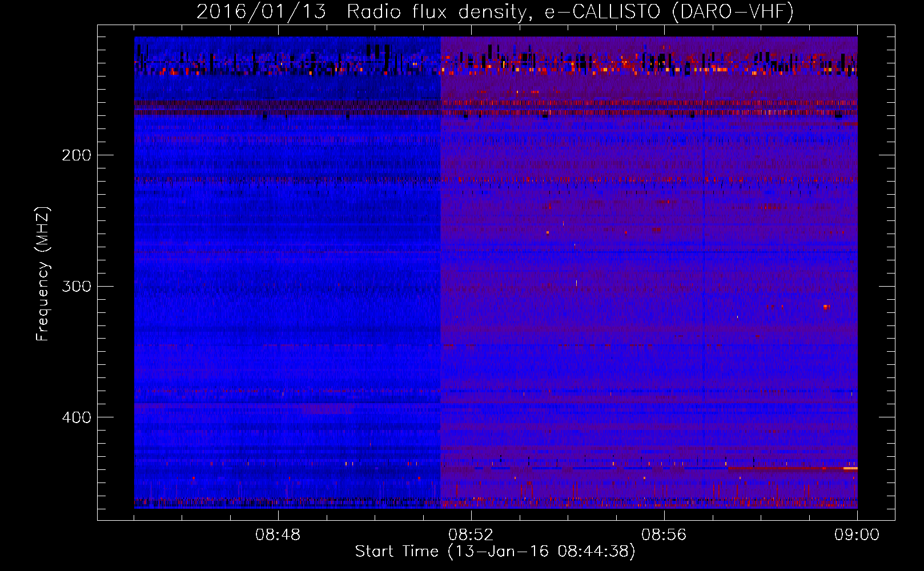This screenshot has width=924, height=571.
Task: Select the e-CALLISTO (DARO-VHF) label in title
Action: tap(669, 11)
